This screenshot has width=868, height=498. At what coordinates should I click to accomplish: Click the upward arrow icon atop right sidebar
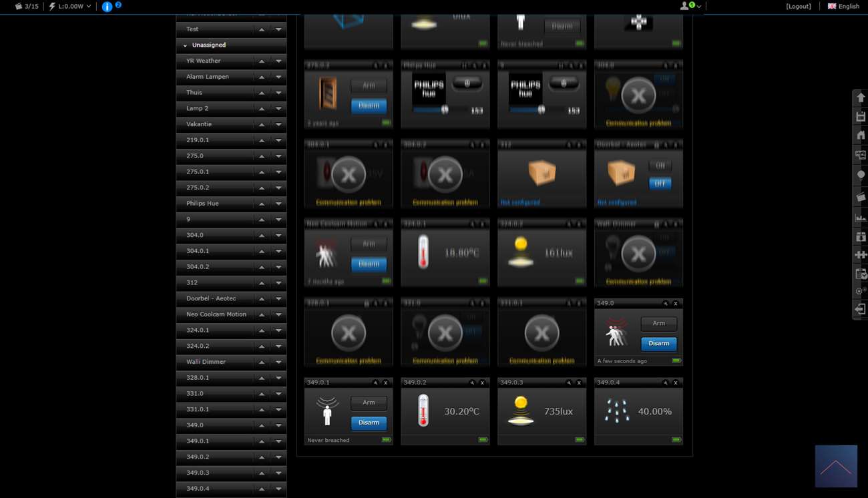click(x=861, y=98)
